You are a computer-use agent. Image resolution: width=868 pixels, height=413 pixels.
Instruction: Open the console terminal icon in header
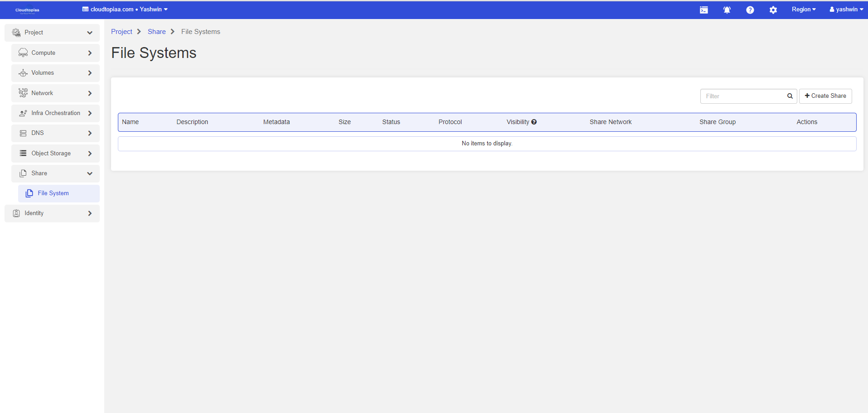(x=703, y=10)
